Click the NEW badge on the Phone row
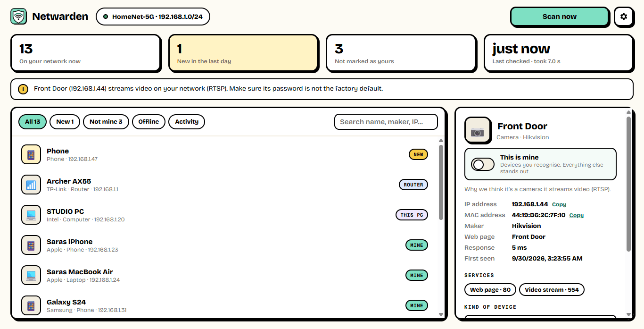644x329 pixels. (x=418, y=154)
